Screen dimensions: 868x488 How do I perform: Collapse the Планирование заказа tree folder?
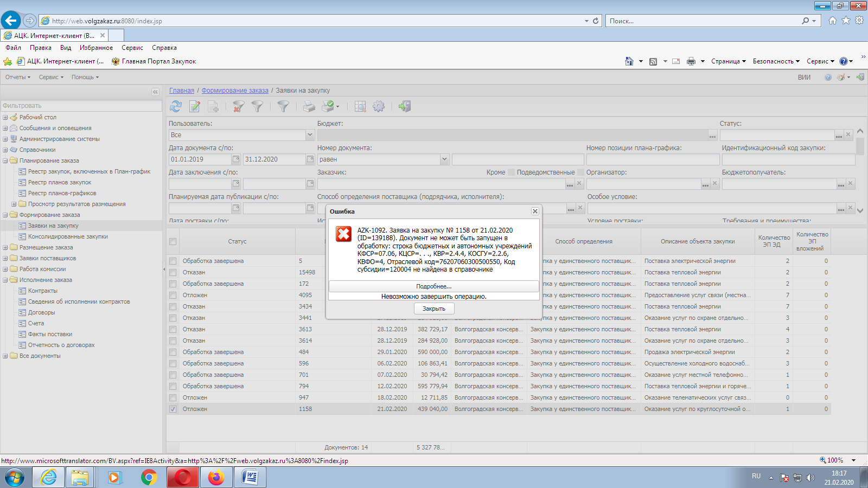(5, 160)
